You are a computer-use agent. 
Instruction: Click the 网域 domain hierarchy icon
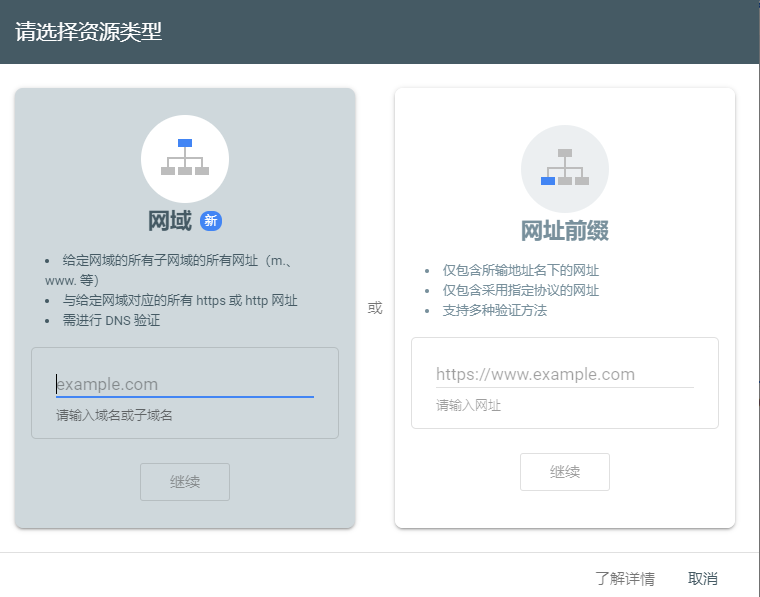point(185,158)
